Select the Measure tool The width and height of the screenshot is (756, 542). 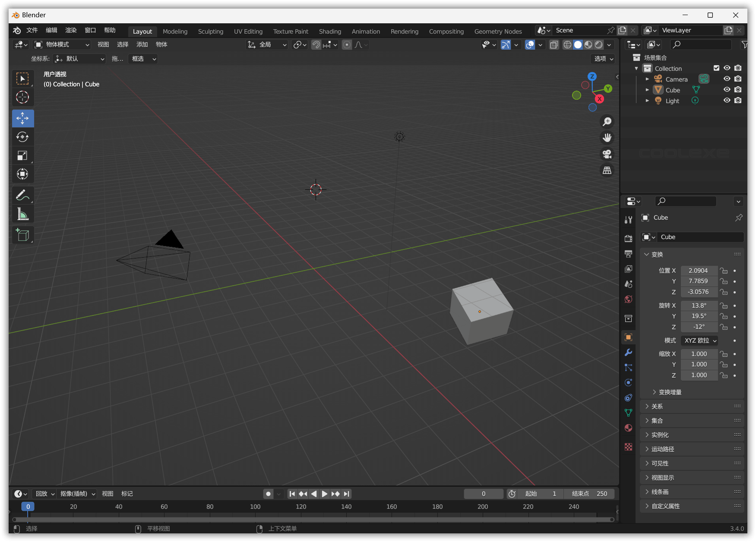[x=22, y=214]
